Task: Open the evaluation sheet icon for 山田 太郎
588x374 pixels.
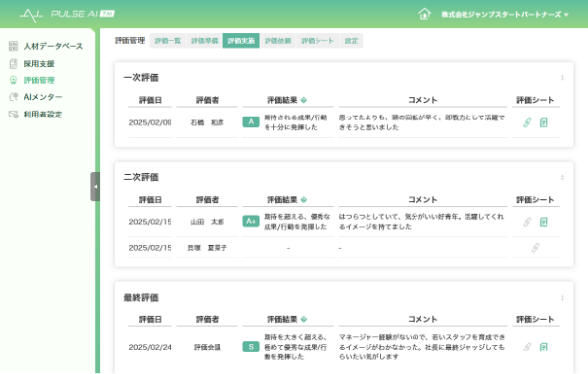Action: coord(543,222)
